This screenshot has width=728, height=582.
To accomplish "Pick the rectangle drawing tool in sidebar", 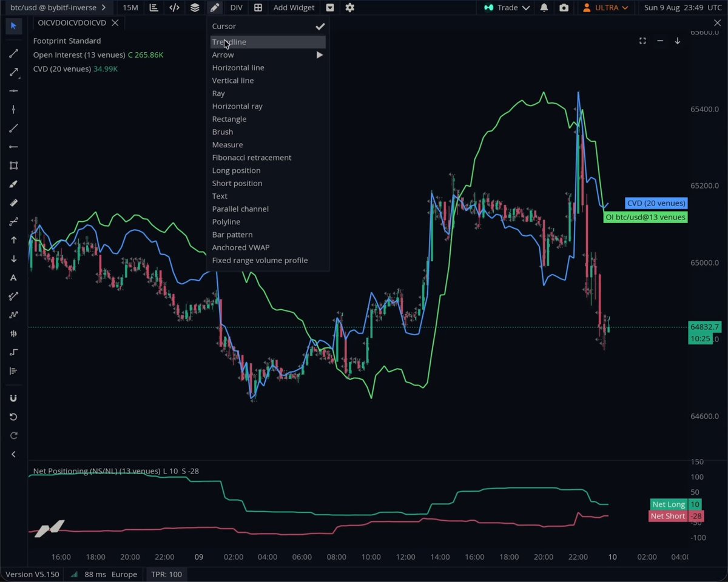I will [x=13, y=166].
